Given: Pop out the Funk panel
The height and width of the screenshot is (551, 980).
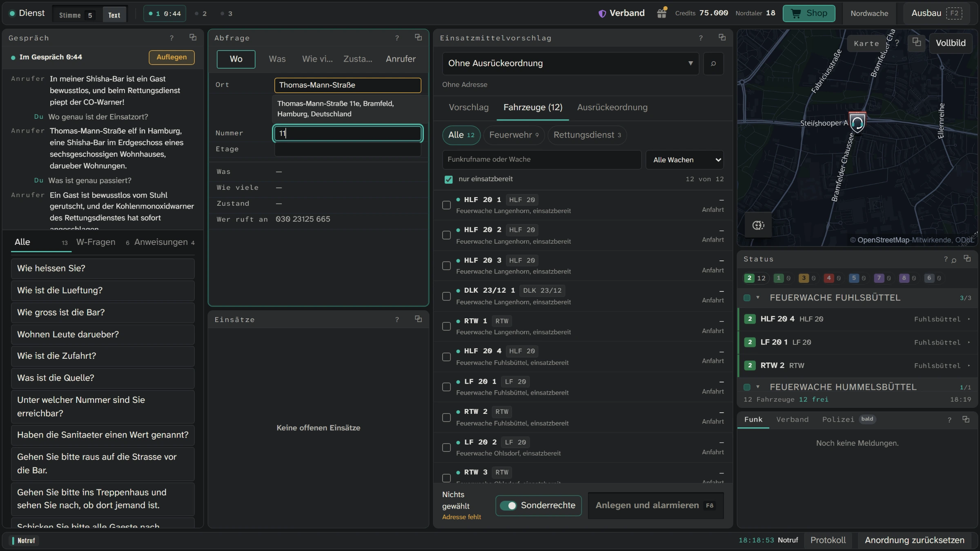Looking at the screenshot, I should coord(966,419).
